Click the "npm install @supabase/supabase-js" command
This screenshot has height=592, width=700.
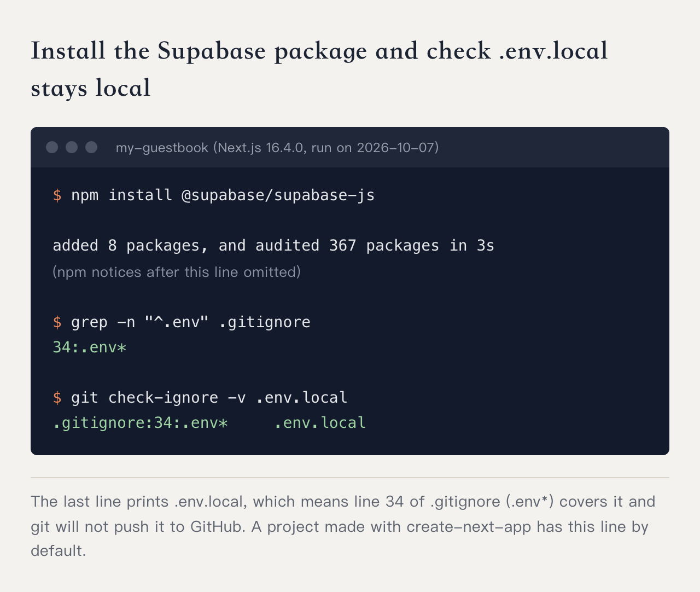[x=223, y=195]
